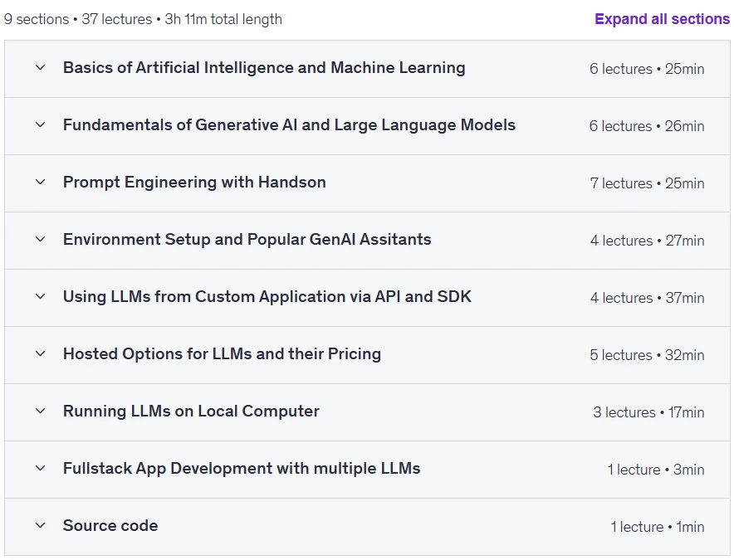The image size is (734, 560).
Task: Expand Fundamentals of Generative AI section chevron
Action: coord(40,125)
